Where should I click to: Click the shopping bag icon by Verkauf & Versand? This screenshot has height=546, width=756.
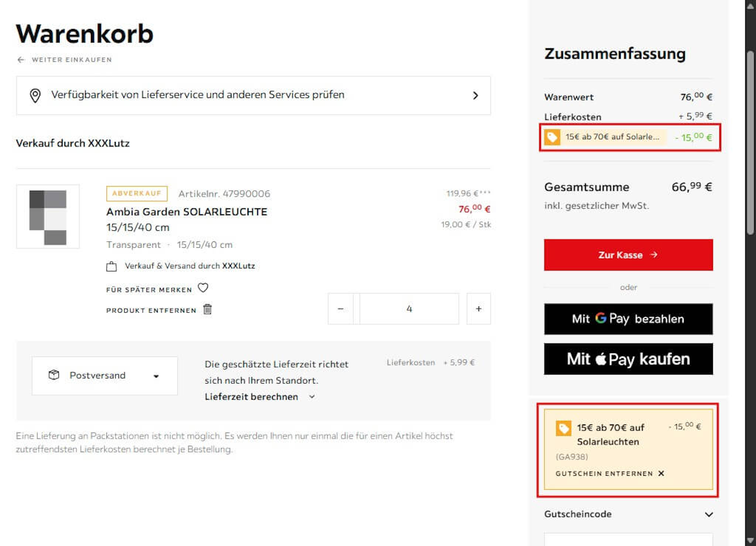pos(112,266)
